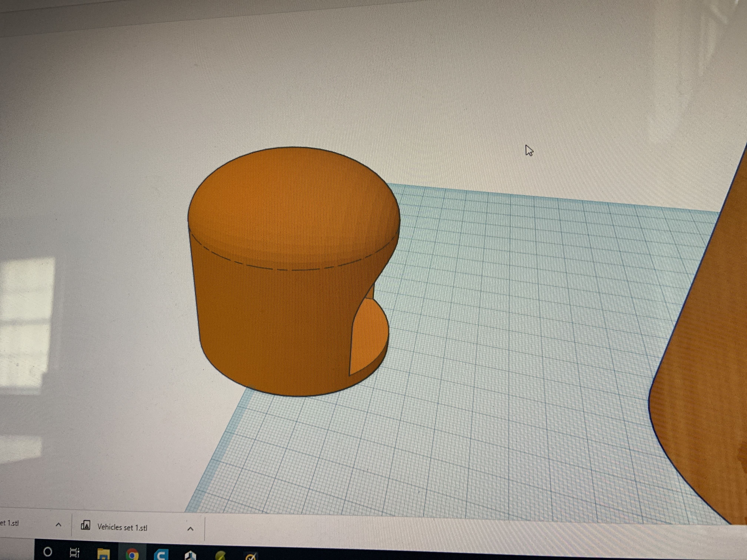Viewport: 747px width, 560px height.
Task: Launch File Explorer from taskbar
Action: tap(103, 554)
